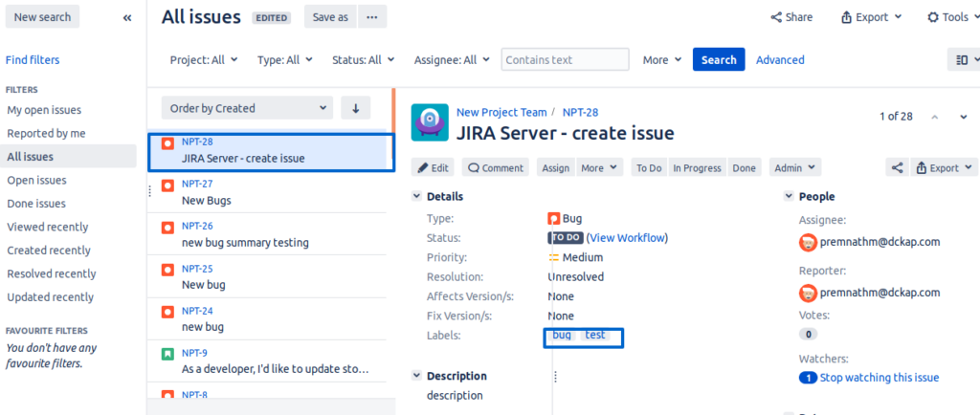Select Created recently filter

49,251
